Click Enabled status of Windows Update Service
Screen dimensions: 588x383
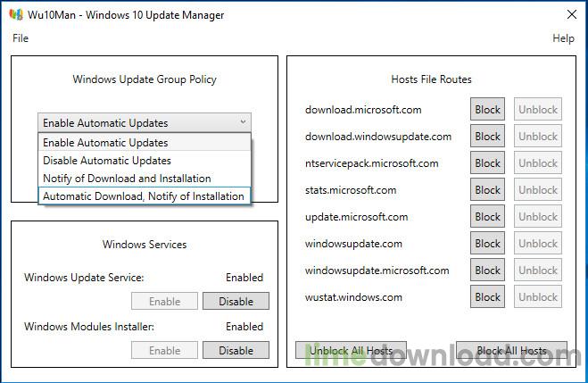click(x=244, y=278)
